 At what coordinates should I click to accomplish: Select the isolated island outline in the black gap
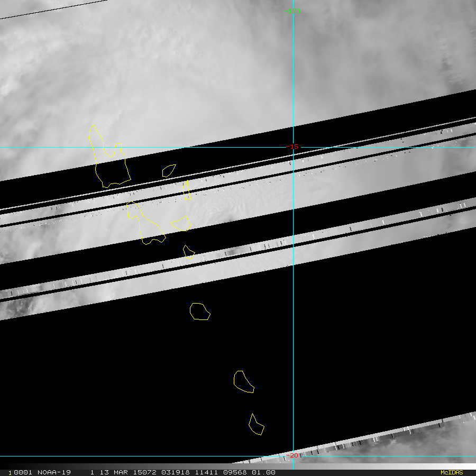click(199, 312)
